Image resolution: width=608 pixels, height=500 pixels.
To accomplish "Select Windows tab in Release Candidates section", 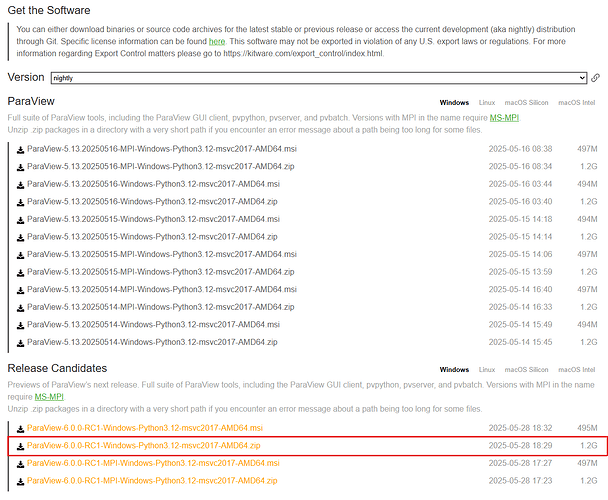I will [454, 370].
